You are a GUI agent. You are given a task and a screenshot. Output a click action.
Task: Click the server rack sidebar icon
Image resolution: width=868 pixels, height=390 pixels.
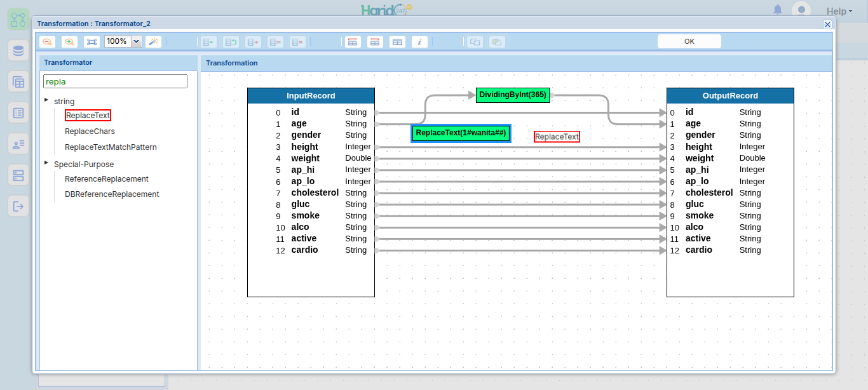[18, 175]
